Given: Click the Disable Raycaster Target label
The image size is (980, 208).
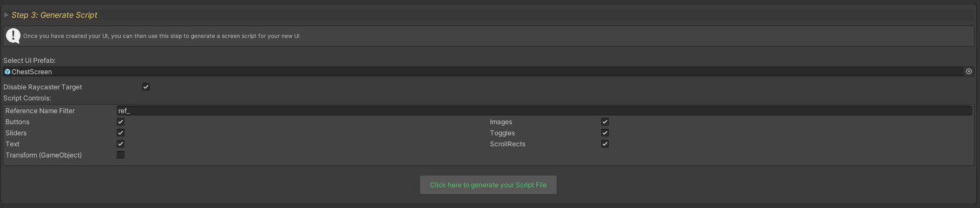Looking at the screenshot, I should pos(43,87).
